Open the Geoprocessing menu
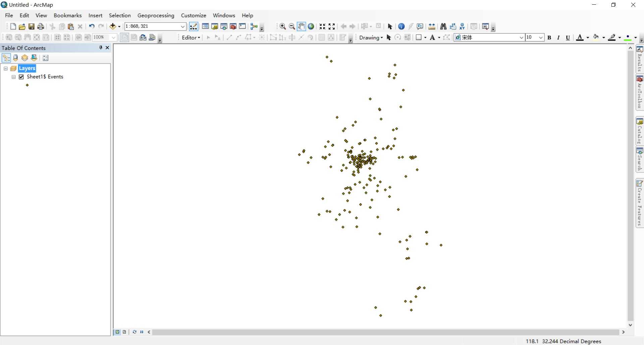 [156, 15]
